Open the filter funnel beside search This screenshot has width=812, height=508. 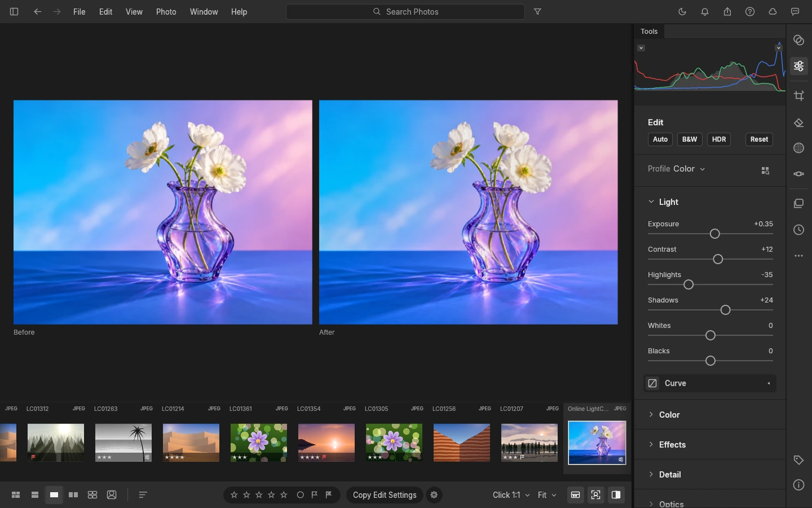(x=537, y=11)
